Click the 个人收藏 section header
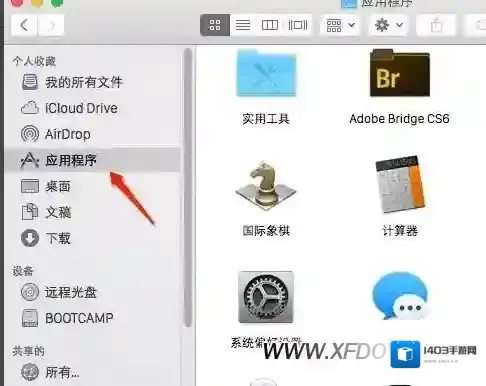The image size is (486, 386). pos(34,61)
